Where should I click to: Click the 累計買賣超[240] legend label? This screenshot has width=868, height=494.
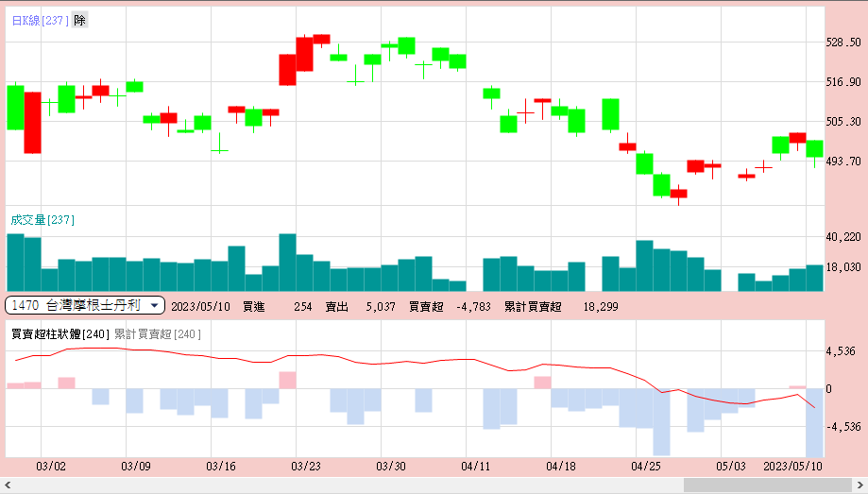tap(158, 334)
